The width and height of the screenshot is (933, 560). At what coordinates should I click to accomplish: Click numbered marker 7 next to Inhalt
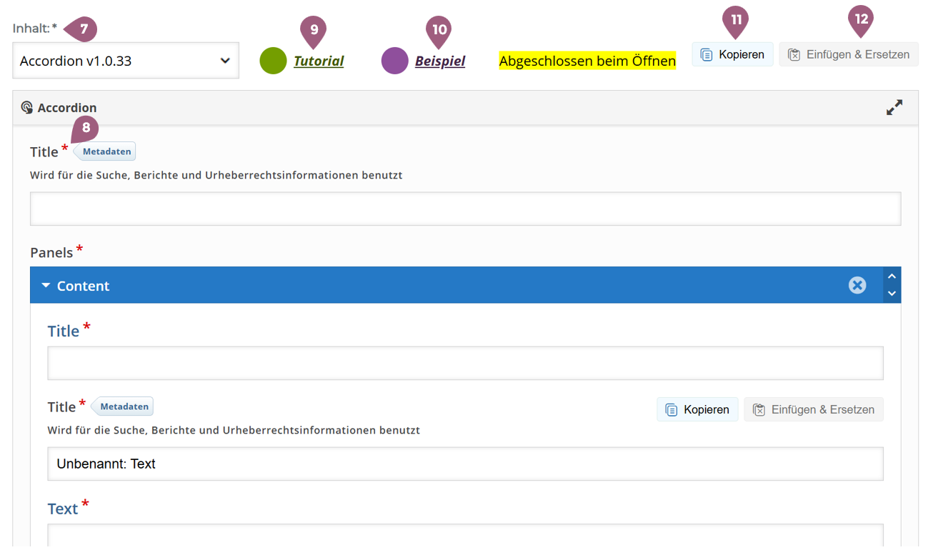pyautogui.click(x=84, y=29)
